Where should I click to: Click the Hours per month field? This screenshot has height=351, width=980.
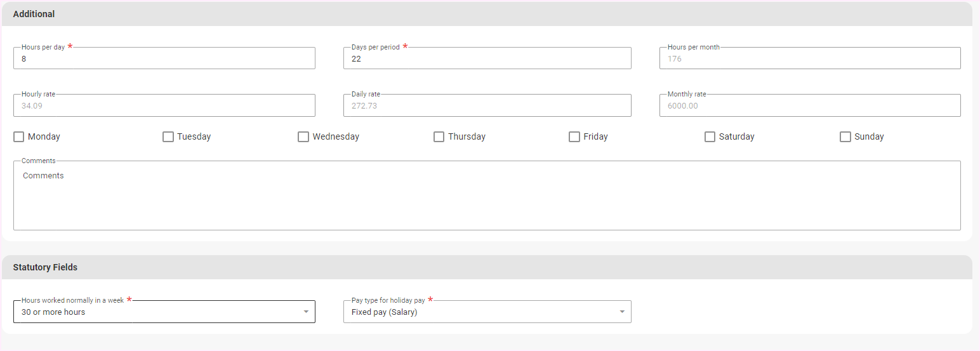click(x=809, y=59)
